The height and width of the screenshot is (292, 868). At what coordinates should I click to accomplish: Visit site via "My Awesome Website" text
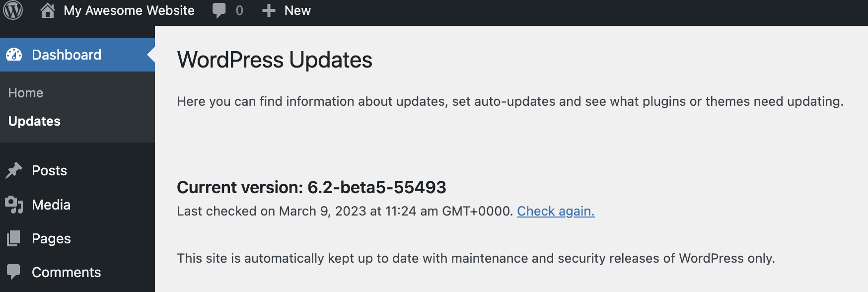point(129,10)
